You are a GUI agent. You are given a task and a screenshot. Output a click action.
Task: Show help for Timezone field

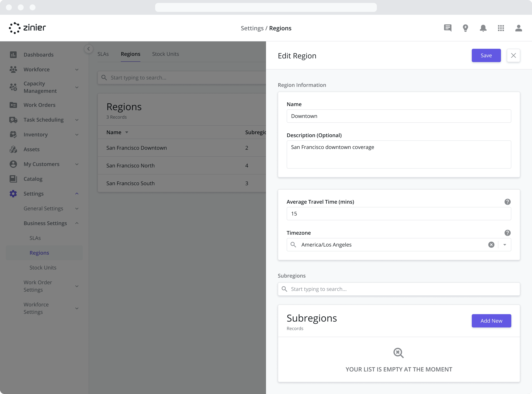point(507,233)
